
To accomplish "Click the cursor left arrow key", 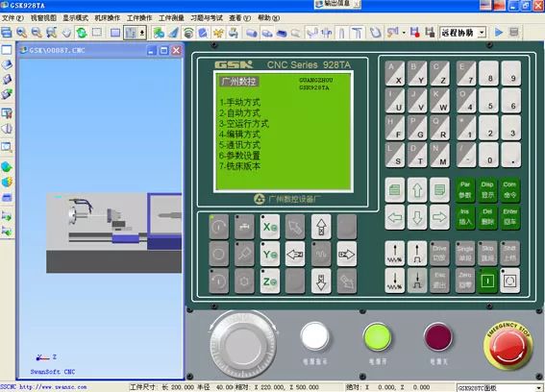I will tap(395, 217).
